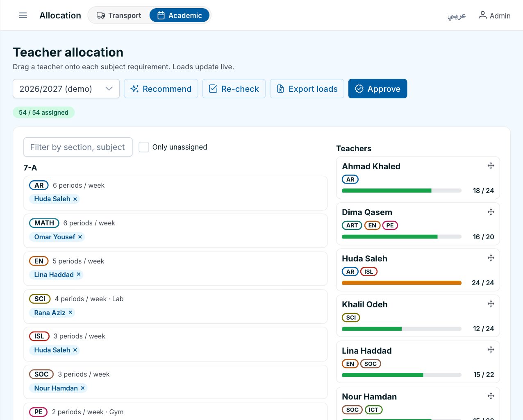Click the Re-check button
523x420 pixels.
click(x=234, y=89)
